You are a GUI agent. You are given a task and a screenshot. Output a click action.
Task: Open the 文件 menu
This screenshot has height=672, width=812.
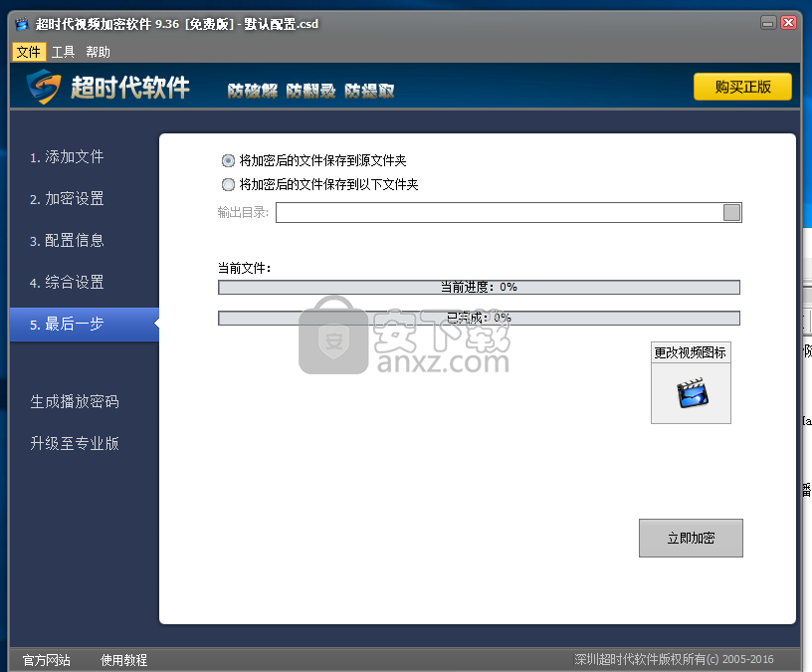coord(29,52)
